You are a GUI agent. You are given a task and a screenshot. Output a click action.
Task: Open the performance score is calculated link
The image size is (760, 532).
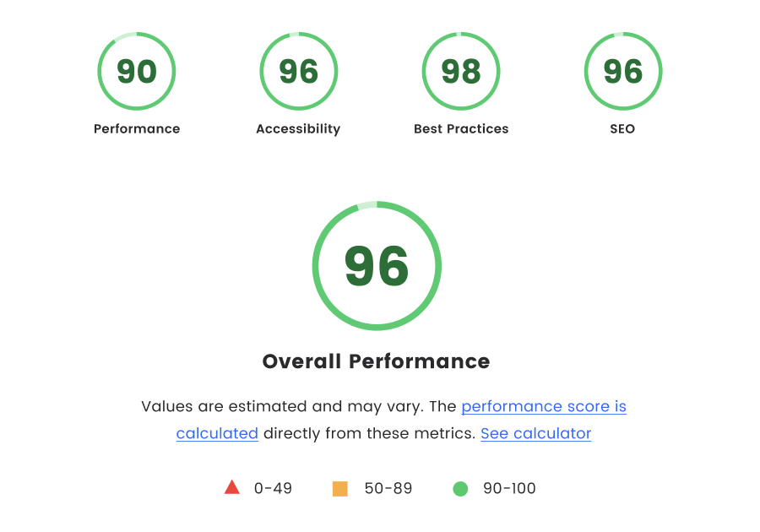(x=543, y=406)
